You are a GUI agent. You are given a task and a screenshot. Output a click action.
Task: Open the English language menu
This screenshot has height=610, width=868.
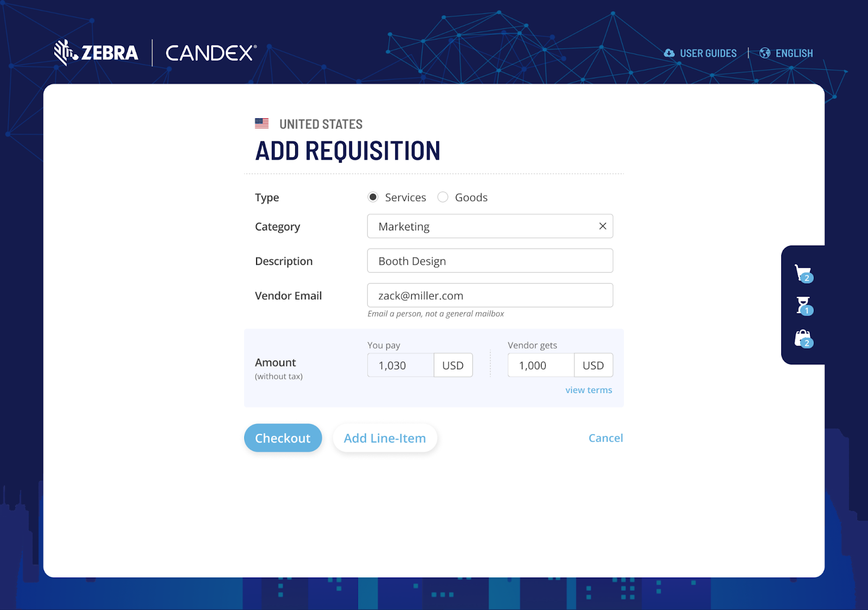(x=794, y=53)
